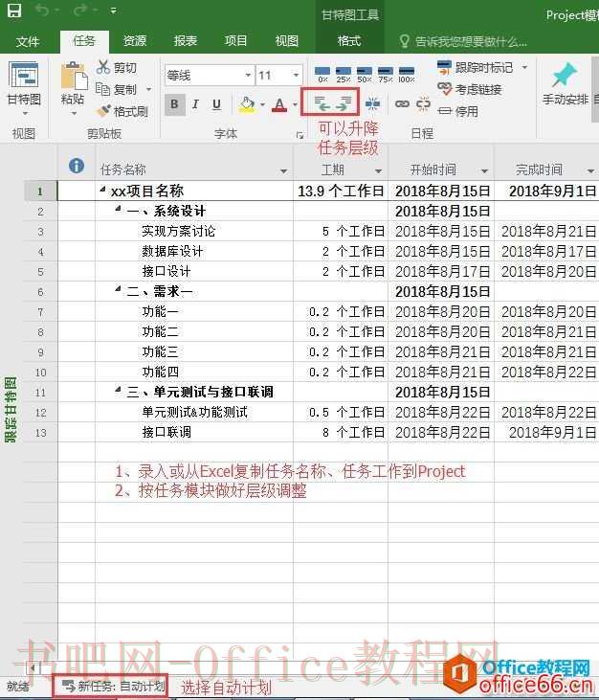Click 停用 inactivate button

(x=458, y=111)
